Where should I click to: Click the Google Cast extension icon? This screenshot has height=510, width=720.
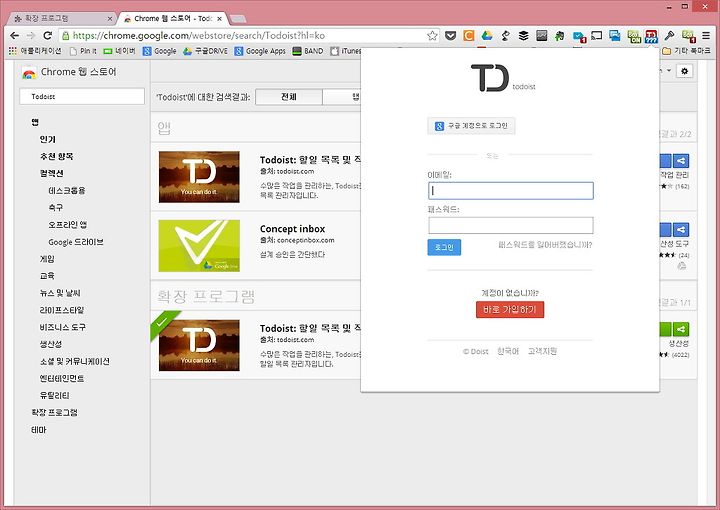pos(596,35)
